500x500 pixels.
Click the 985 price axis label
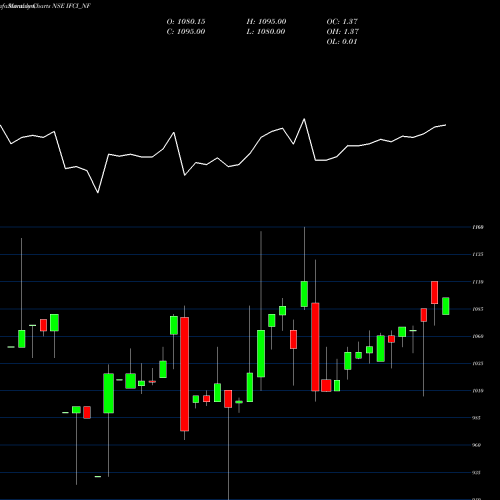[x=477, y=418]
